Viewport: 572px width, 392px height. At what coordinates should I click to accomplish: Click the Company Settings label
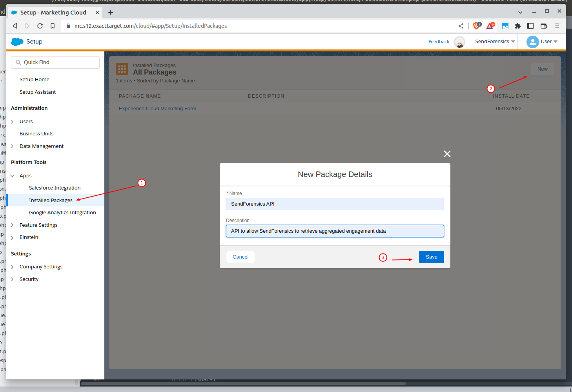point(41,267)
